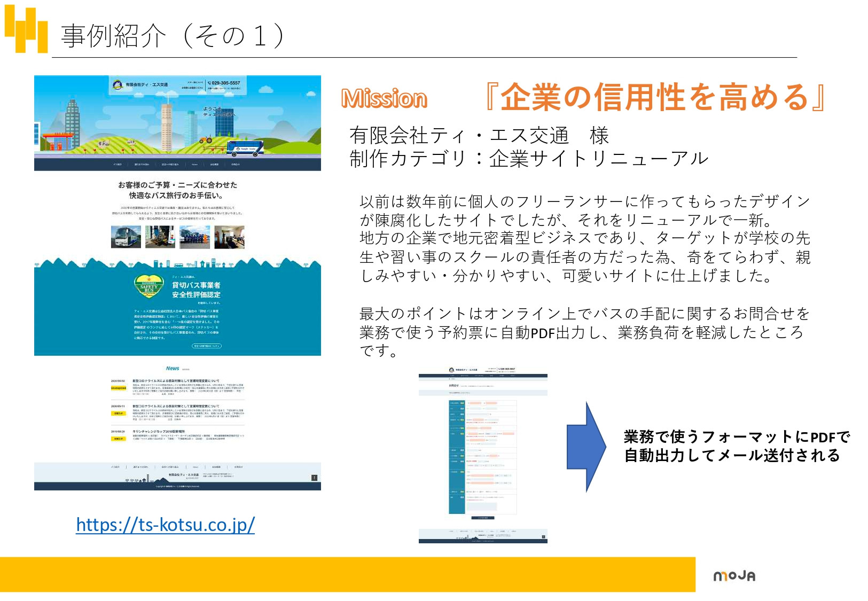Click the staff group photo thumbnail
This screenshot has width=868, height=601.
pyautogui.click(x=195, y=236)
